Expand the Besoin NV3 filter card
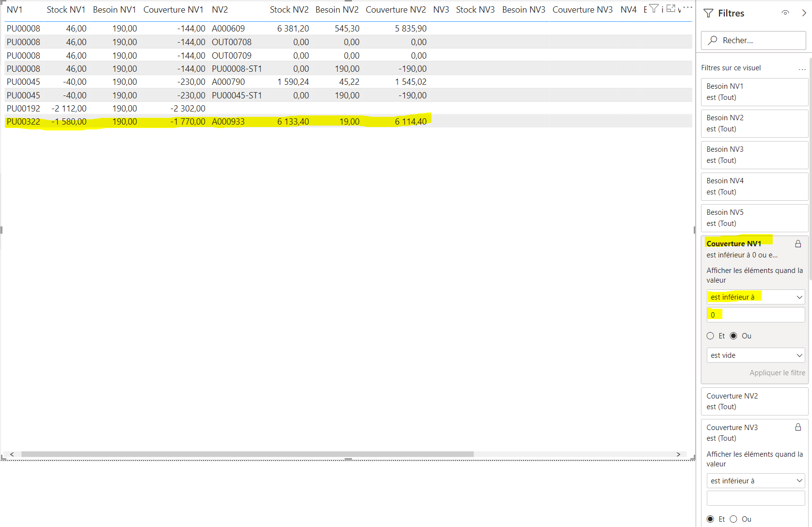Image resolution: width=812 pixels, height=527 pixels. pos(754,155)
